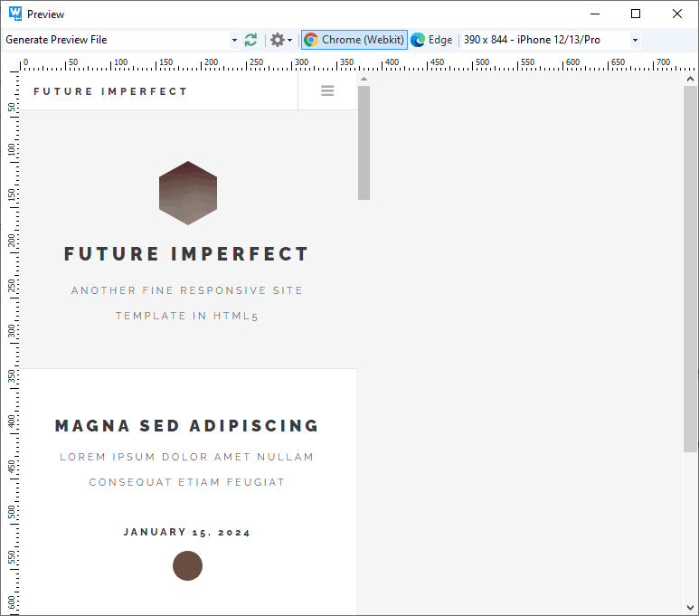Click the outer scrollbar down arrow

[690, 607]
